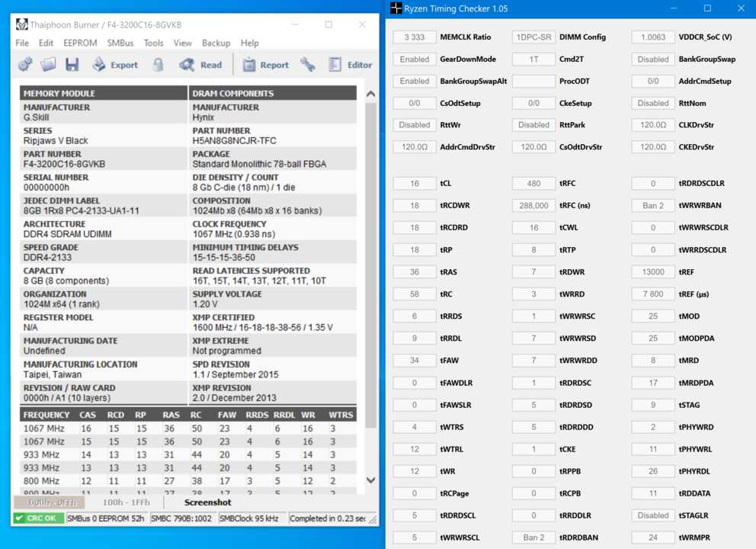Click the tWRWRBAN Ban 2 field
Viewport: 756px width, 549px height.
tap(653, 206)
